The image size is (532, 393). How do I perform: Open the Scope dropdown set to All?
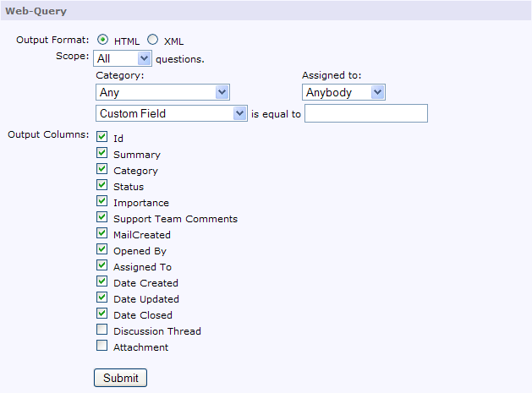[123, 58]
